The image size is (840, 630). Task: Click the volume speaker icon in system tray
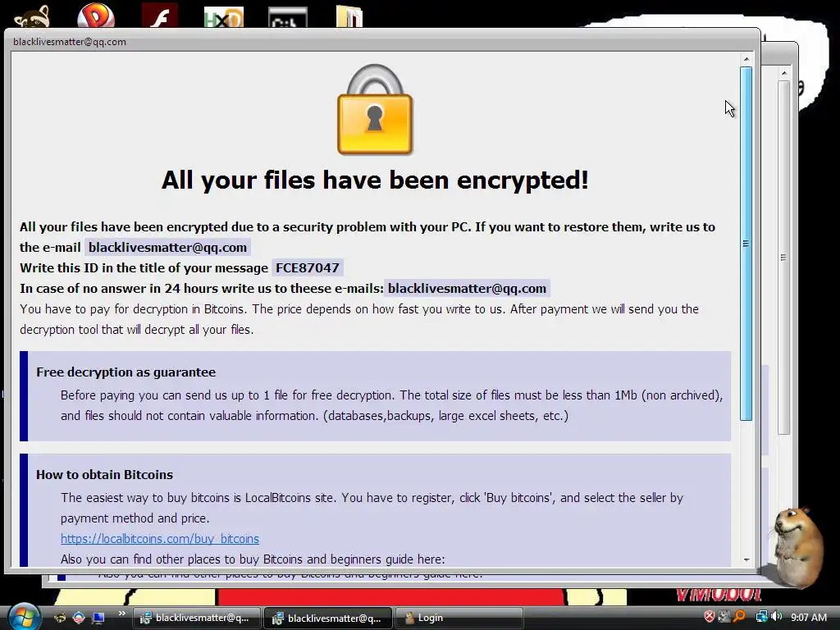point(777,617)
